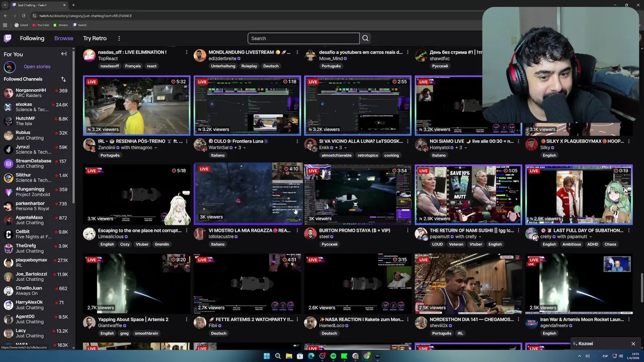The image size is (644, 362).
Task: Open a new browser tab
Action: point(73,5)
